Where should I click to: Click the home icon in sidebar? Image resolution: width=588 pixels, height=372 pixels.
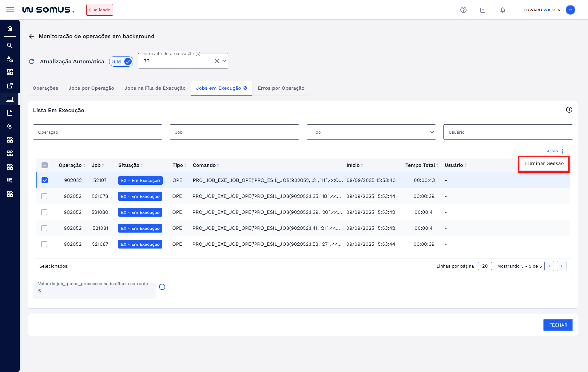click(10, 28)
